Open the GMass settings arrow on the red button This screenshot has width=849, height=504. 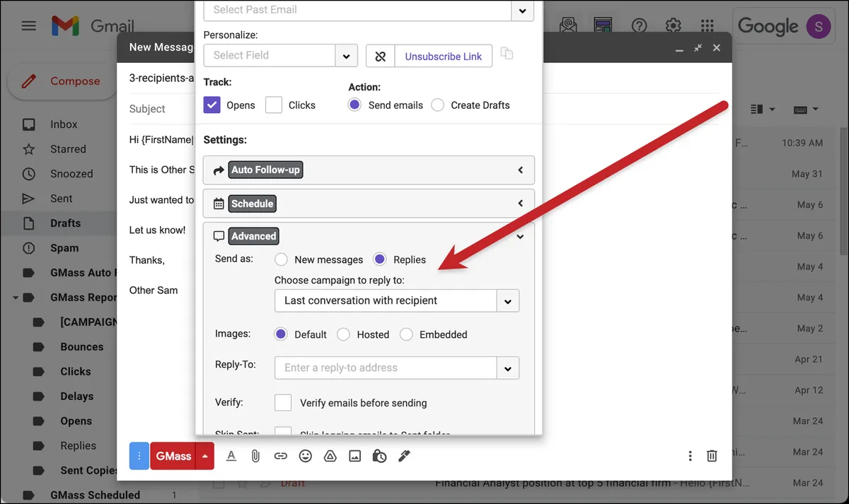pos(204,456)
